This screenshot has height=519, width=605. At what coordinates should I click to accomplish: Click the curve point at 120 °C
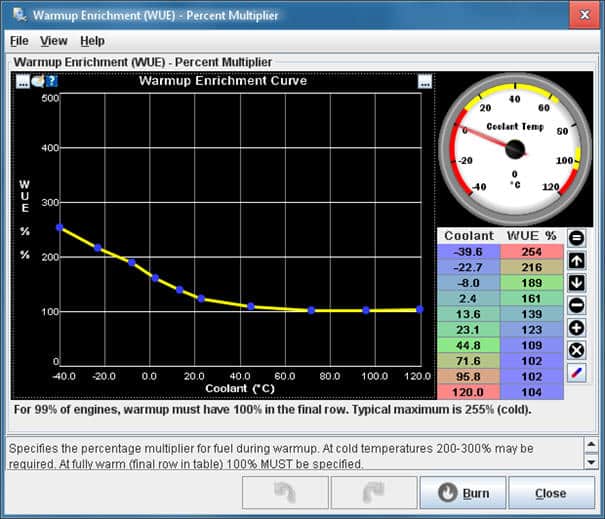(x=419, y=309)
